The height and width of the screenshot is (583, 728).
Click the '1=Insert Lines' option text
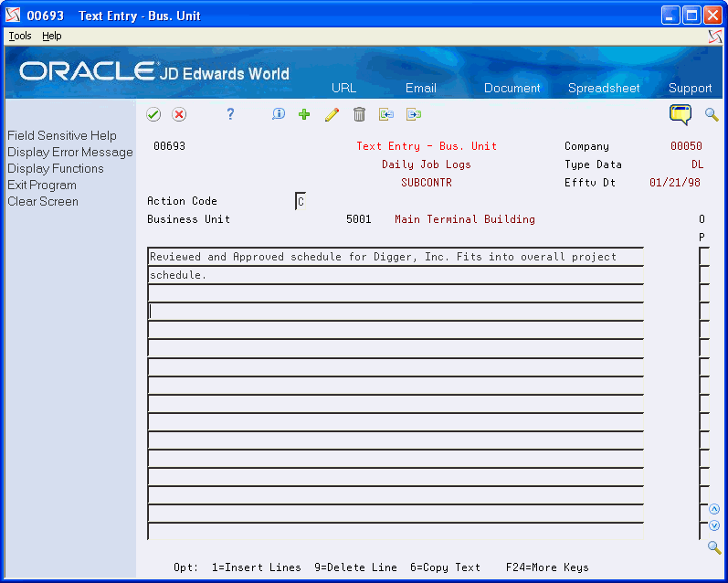tap(257, 567)
